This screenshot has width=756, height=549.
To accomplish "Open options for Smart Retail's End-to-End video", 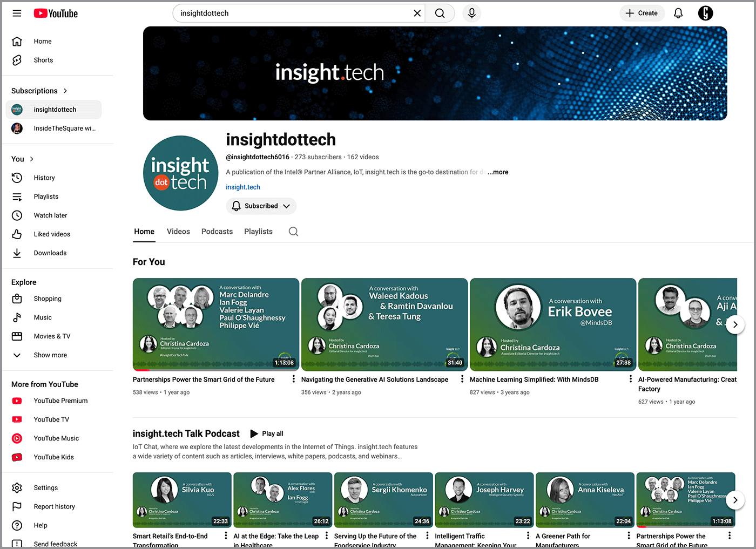I will pyautogui.click(x=226, y=536).
